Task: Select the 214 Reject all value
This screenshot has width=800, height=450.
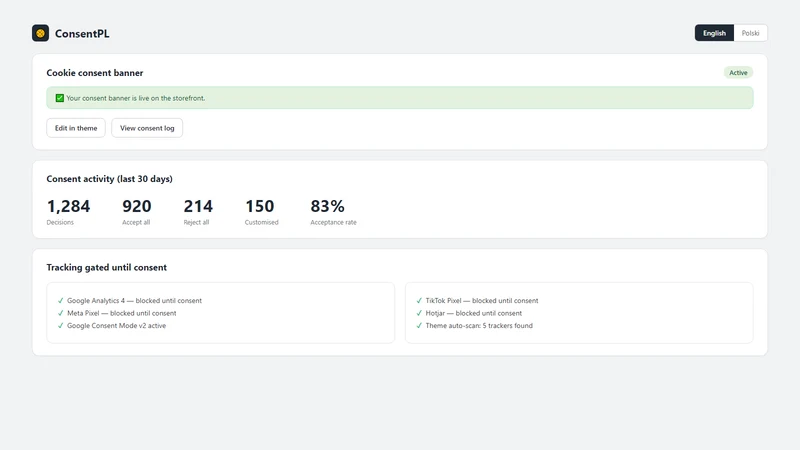Action: [x=198, y=206]
